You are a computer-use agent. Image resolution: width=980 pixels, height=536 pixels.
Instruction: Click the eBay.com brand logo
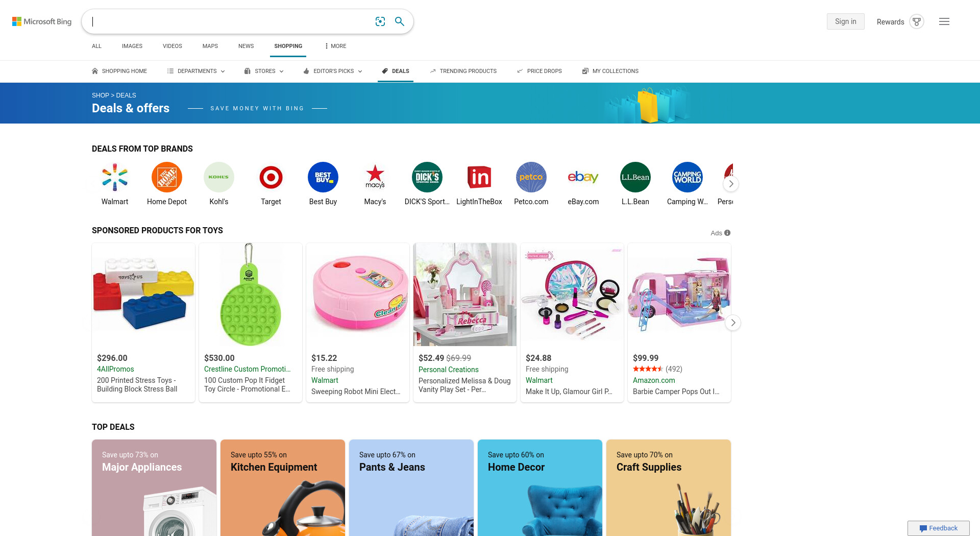pos(583,177)
